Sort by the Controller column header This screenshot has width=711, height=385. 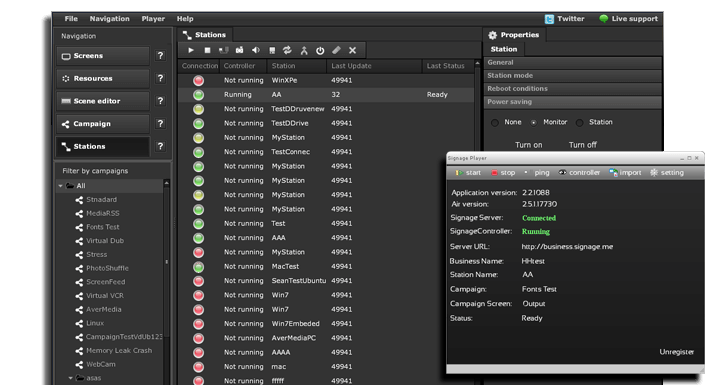tap(243, 66)
